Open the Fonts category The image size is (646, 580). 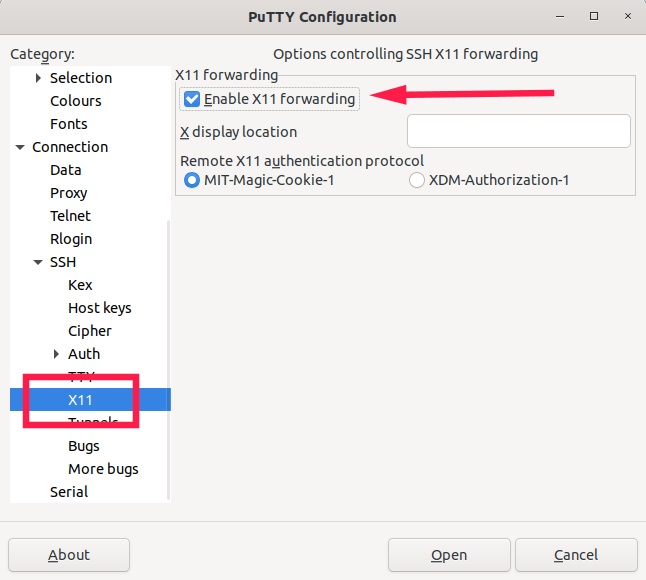[x=69, y=124]
